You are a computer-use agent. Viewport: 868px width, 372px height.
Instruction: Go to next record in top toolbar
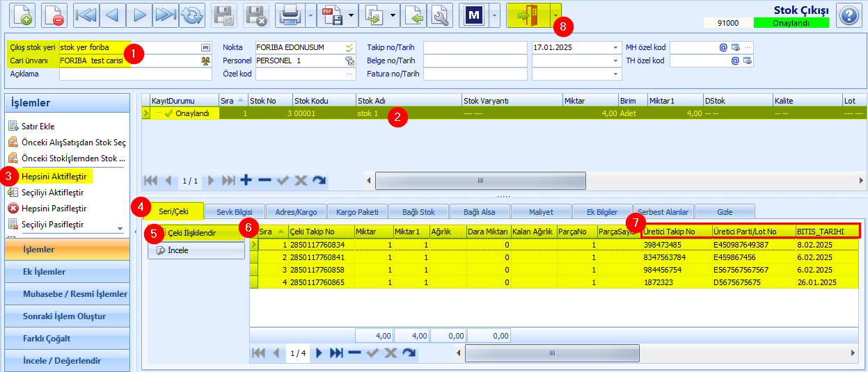pyautogui.click(x=139, y=15)
